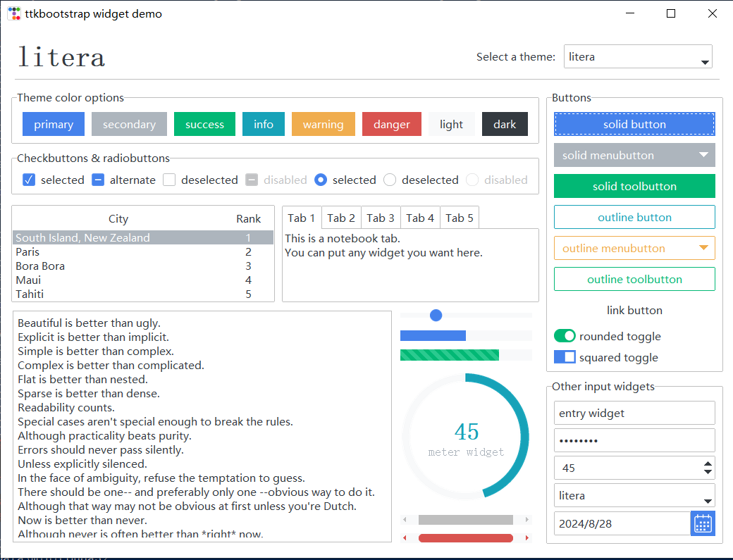Screen dimensions: 733x560
Task: Click the danger color button
Action: pyautogui.click(x=392, y=124)
